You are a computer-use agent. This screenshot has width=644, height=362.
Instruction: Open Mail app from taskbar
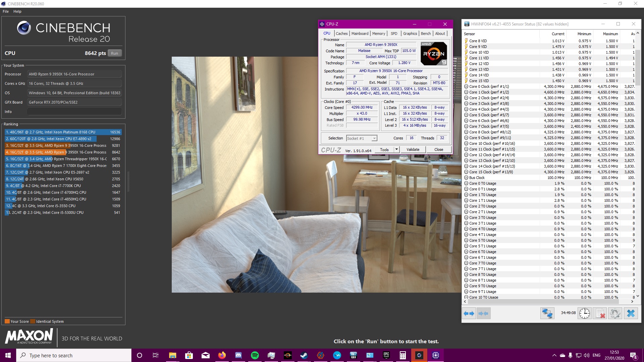pos(205,355)
